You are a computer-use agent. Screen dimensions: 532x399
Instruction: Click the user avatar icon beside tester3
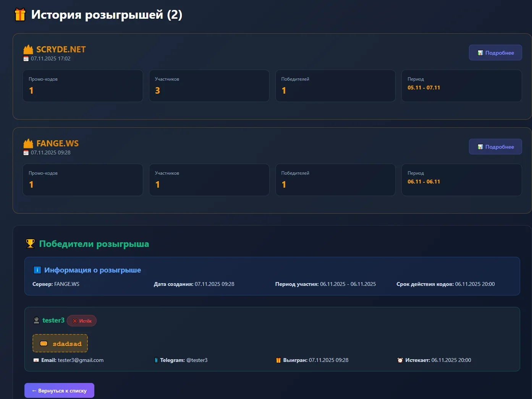tap(36, 320)
